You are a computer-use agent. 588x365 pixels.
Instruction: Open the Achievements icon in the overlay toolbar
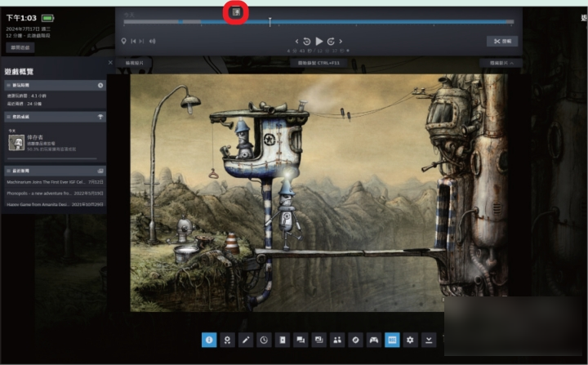coord(227,340)
